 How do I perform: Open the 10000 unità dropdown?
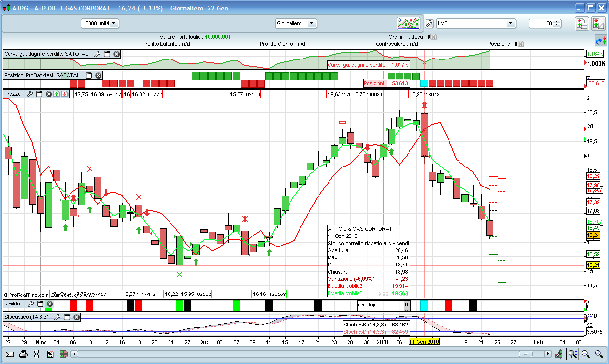coord(100,23)
